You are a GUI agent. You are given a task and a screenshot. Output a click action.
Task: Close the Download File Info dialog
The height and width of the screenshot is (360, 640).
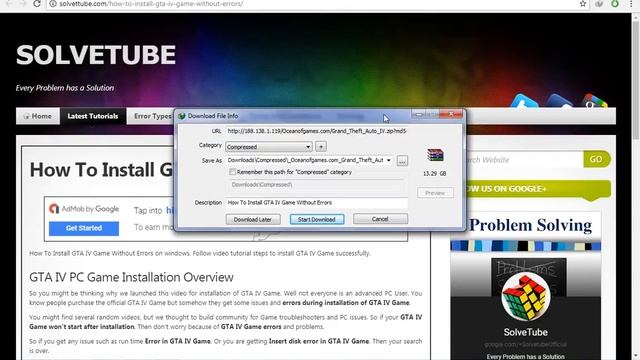tap(451, 114)
